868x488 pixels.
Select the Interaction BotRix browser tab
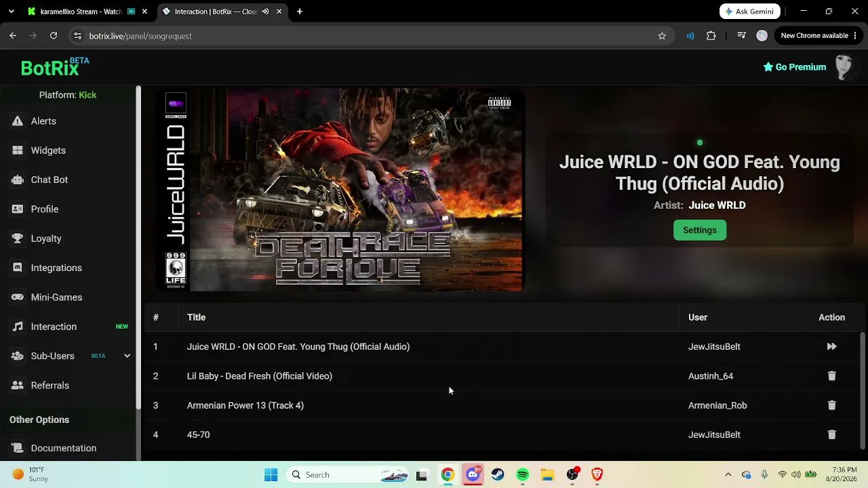tap(216, 12)
